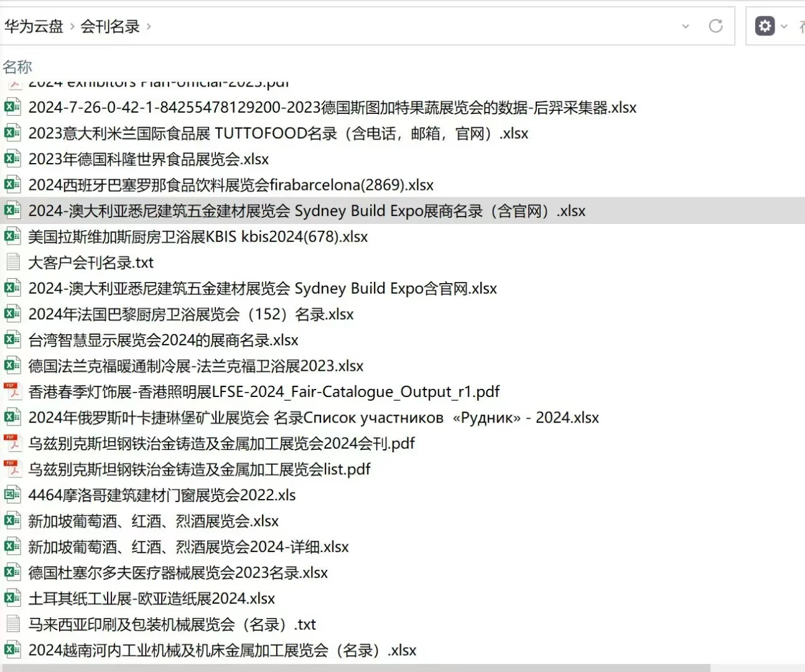The width and height of the screenshot is (805, 672).
Task: Click the Excel icon beside Sydney Build Expo file
Action: [x=12, y=210]
